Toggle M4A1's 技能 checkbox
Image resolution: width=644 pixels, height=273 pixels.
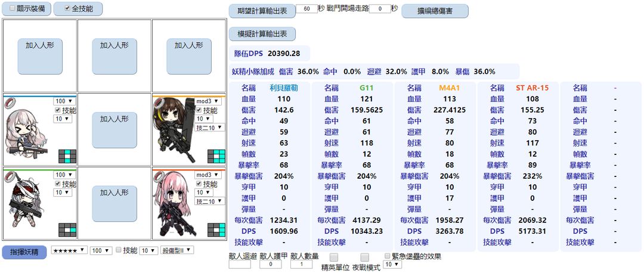point(199,110)
